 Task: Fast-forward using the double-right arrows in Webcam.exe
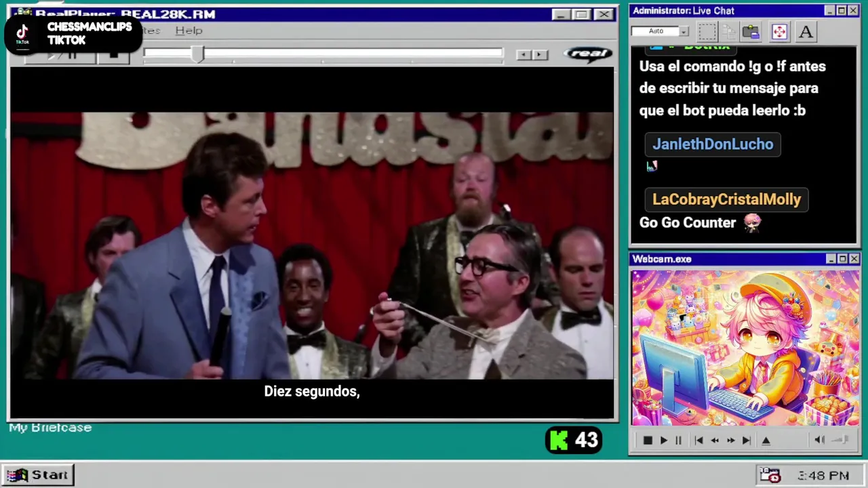tap(731, 441)
